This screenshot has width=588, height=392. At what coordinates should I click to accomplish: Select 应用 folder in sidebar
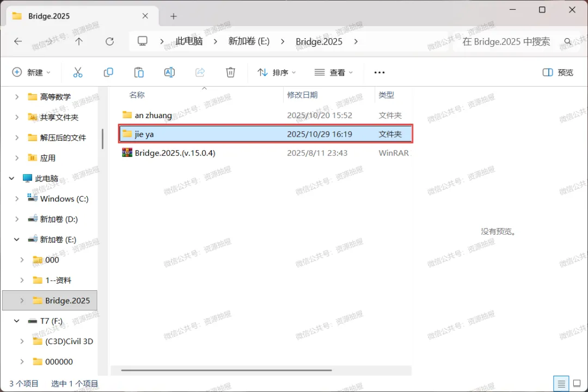point(47,158)
